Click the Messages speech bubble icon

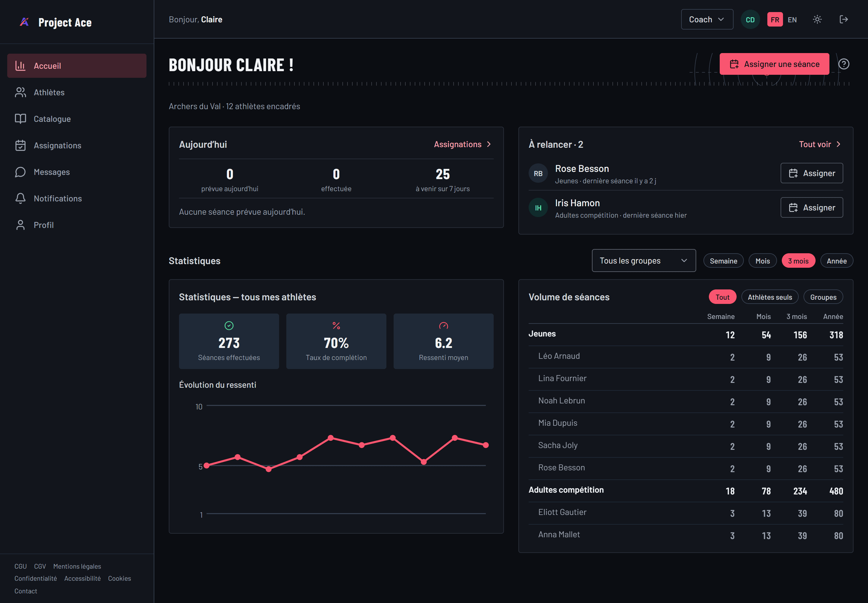coord(20,172)
